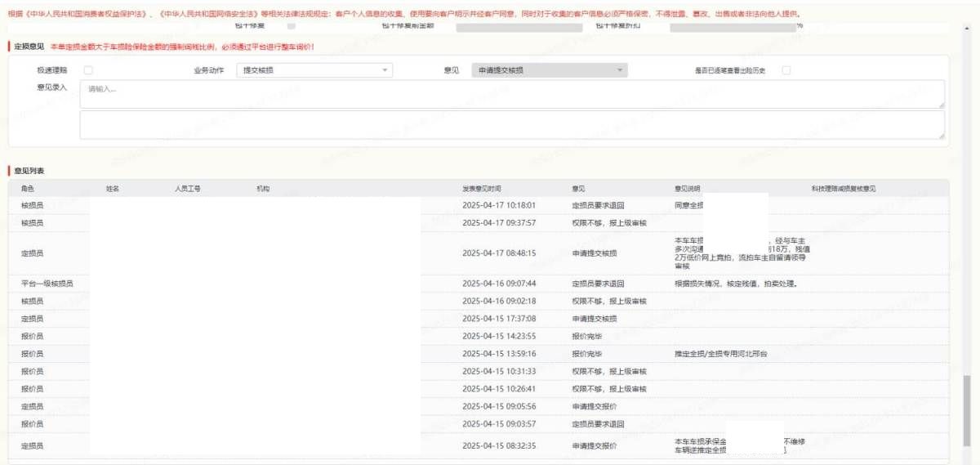The height and width of the screenshot is (465, 980).
Task: Click the 人员工号 column header
Action: [x=187, y=189]
